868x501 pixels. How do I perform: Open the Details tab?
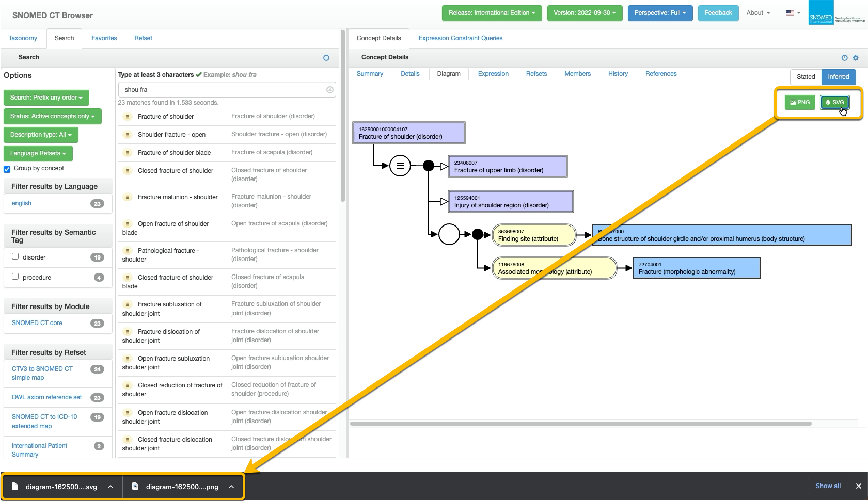coord(410,74)
